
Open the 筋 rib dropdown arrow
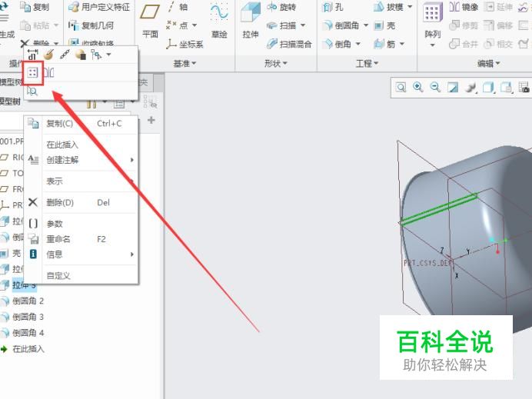click(x=402, y=44)
